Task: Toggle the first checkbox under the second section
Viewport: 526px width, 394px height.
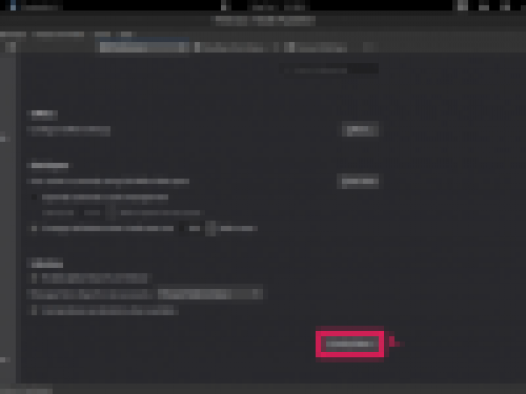Action: click(x=34, y=197)
